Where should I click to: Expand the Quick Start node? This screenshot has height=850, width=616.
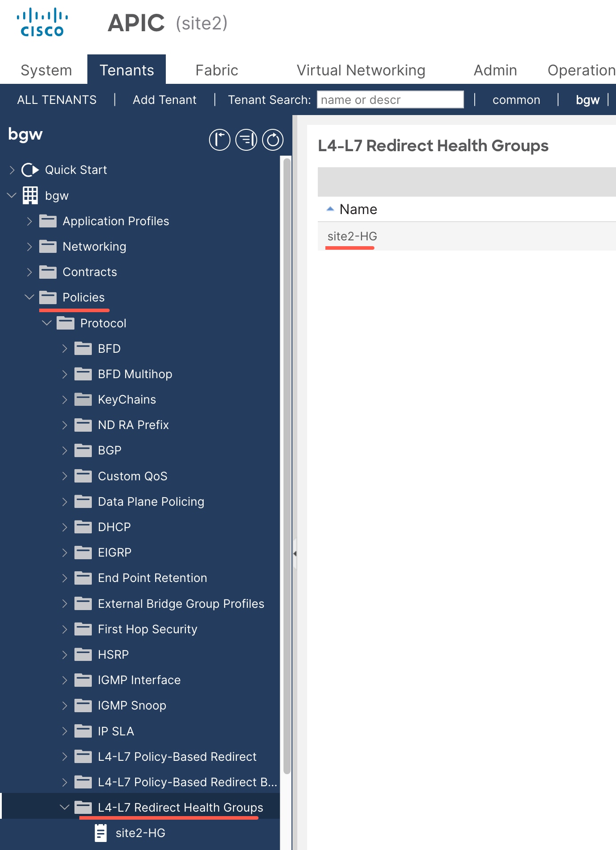[x=12, y=170]
